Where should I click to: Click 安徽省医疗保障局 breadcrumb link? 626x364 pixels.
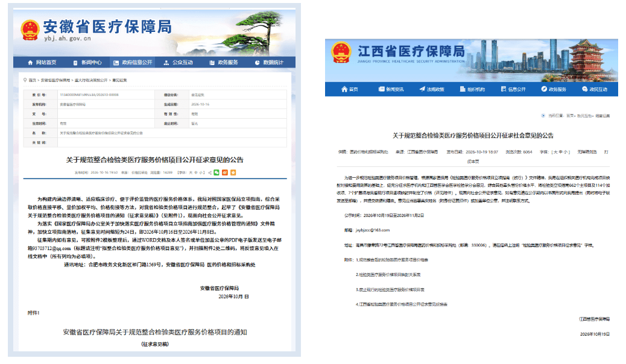[55, 80]
